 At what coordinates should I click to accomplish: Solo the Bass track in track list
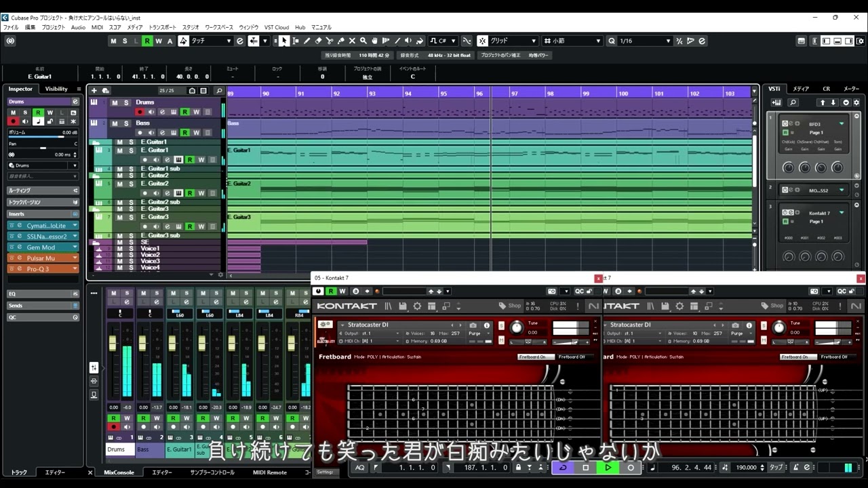pos(126,123)
